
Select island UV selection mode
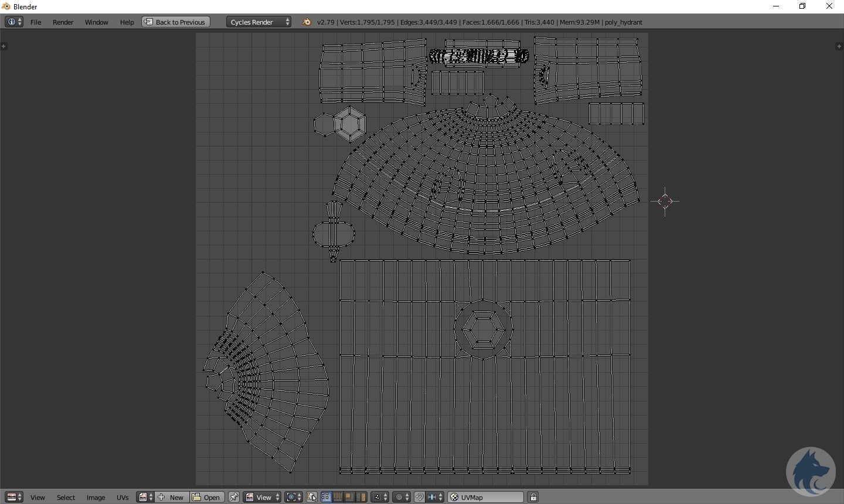pos(361,497)
